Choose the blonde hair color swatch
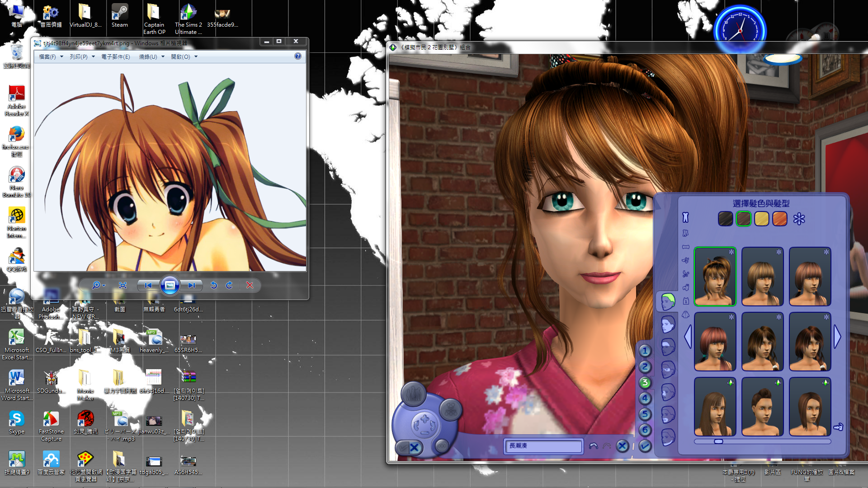This screenshot has width=868, height=488. point(761,219)
